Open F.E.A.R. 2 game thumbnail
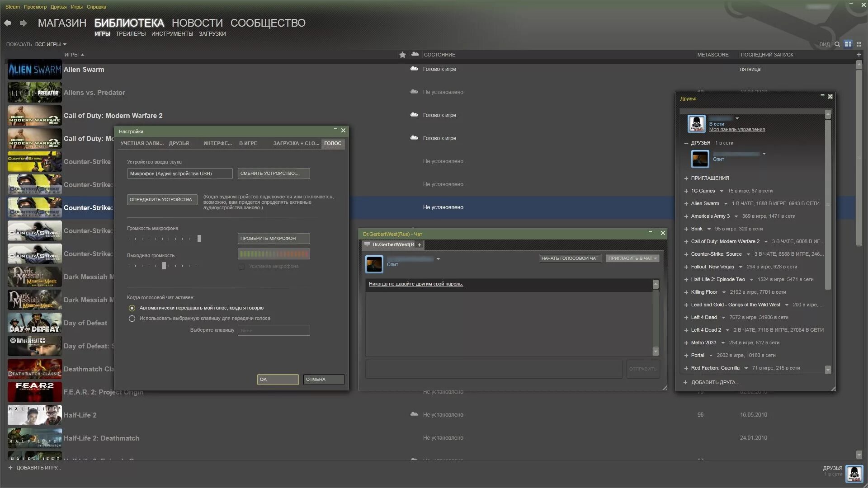868x488 pixels. click(35, 392)
